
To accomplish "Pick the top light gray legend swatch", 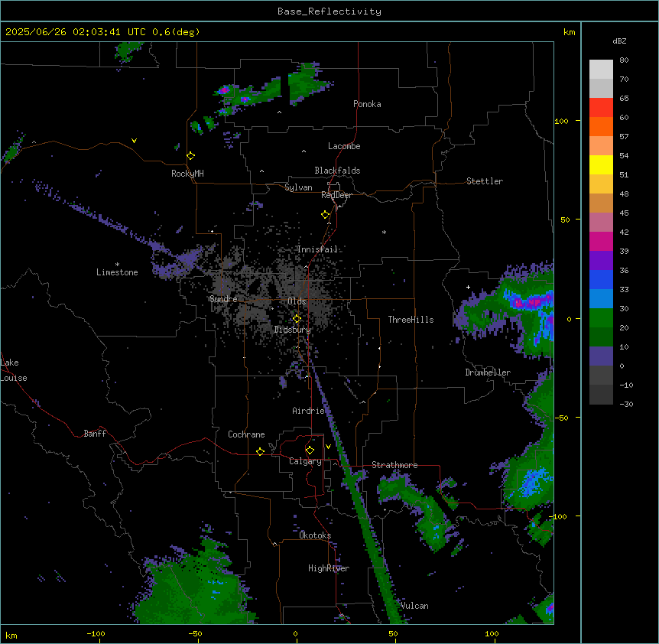I will [601, 69].
